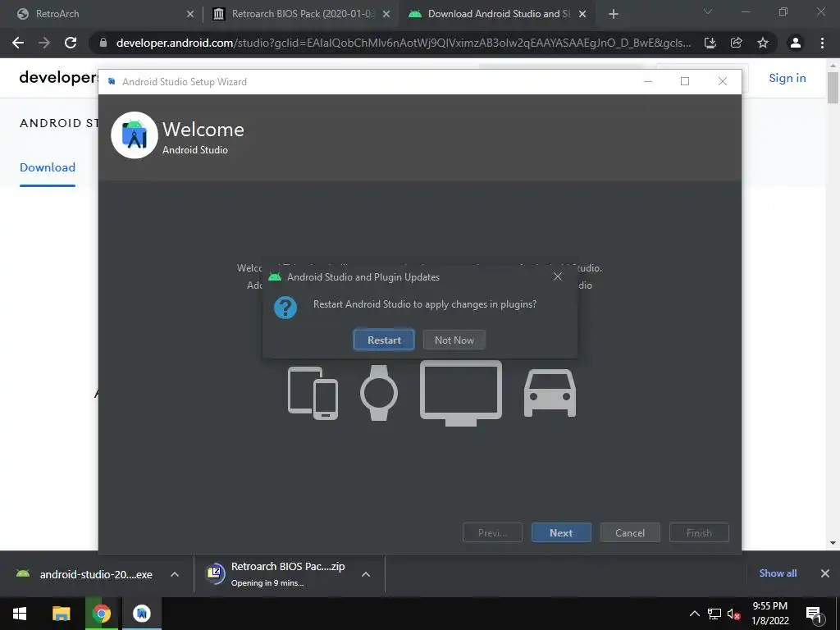
Task: Minimize the Android Studio Setup Wizard window
Action: 648,81
